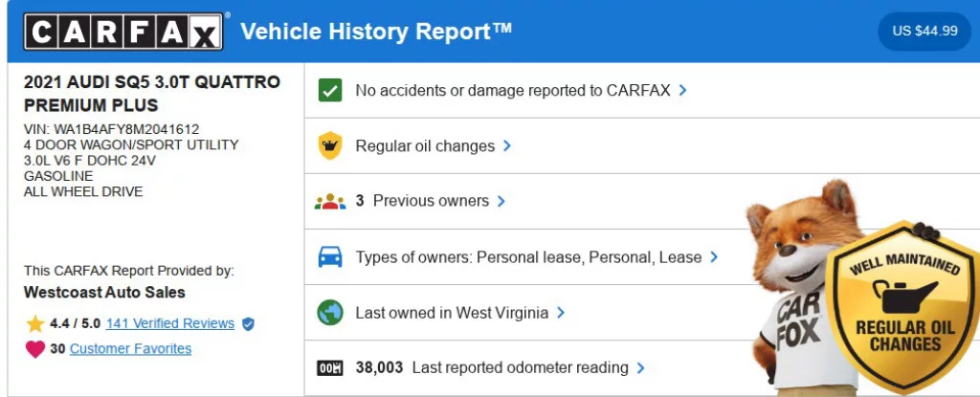
Task: Click the yellow oil change shield icon
Action: click(330, 146)
